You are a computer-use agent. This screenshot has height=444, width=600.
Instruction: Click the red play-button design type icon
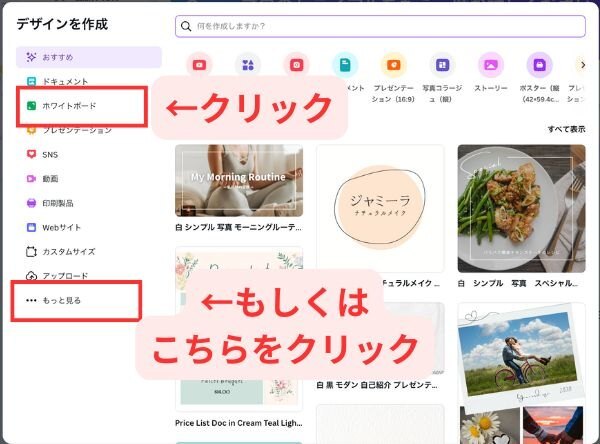coord(199,65)
